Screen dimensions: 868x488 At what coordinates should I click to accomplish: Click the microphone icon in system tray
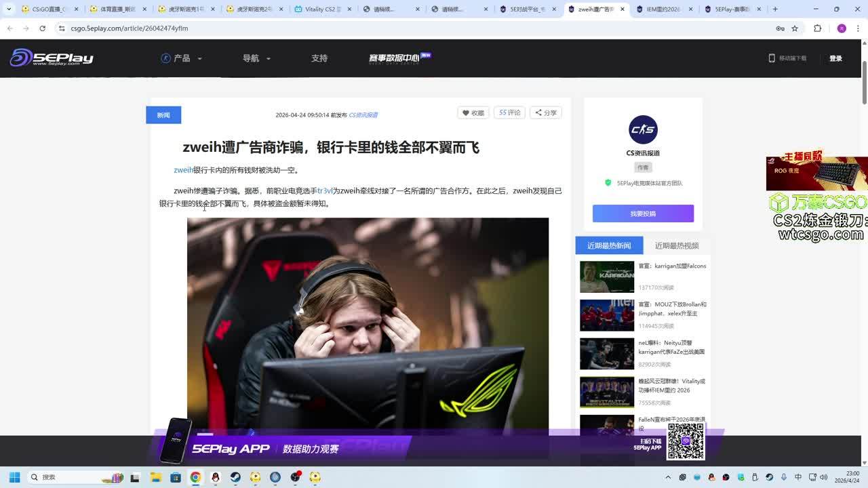pyautogui.click(x=783, y=477)
